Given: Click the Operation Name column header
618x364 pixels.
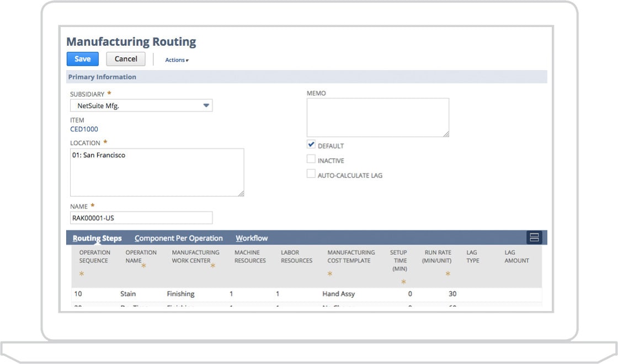Looking at the screenshot, I should click(x=141, y=256).
